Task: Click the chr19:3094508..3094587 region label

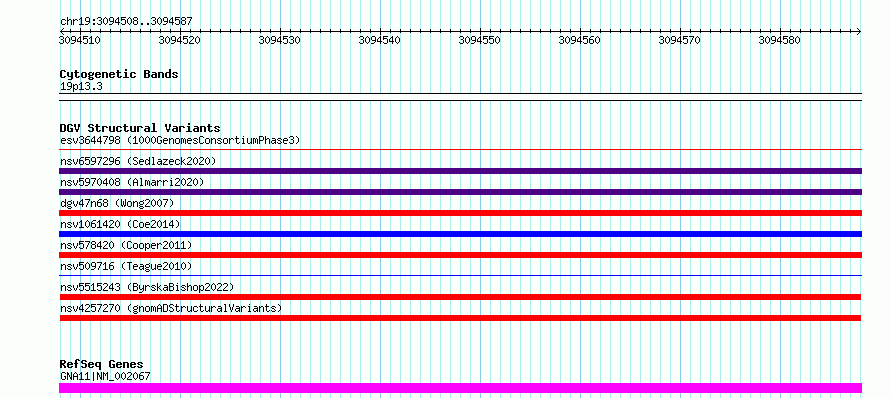Action: click(126, 22)
